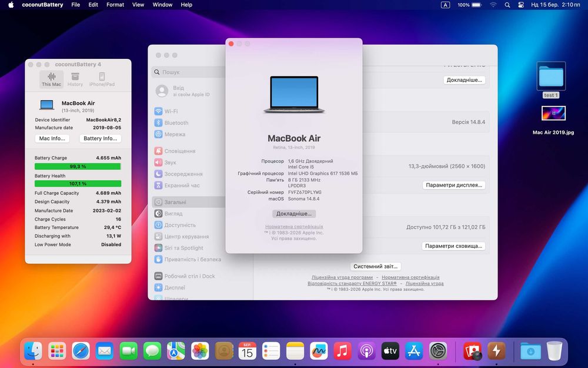
Task: Click the Battery Info... button
Action: point(100,138)
